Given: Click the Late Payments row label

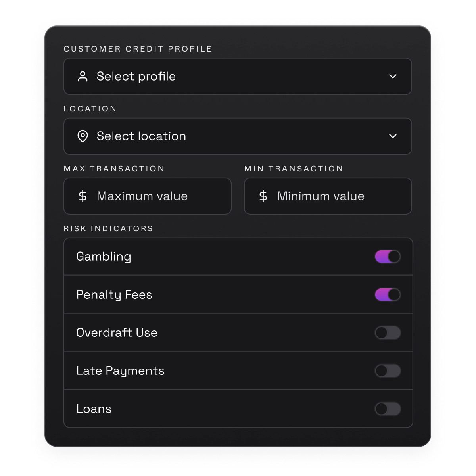Looking at the screenshot, I should click(120, 371).
